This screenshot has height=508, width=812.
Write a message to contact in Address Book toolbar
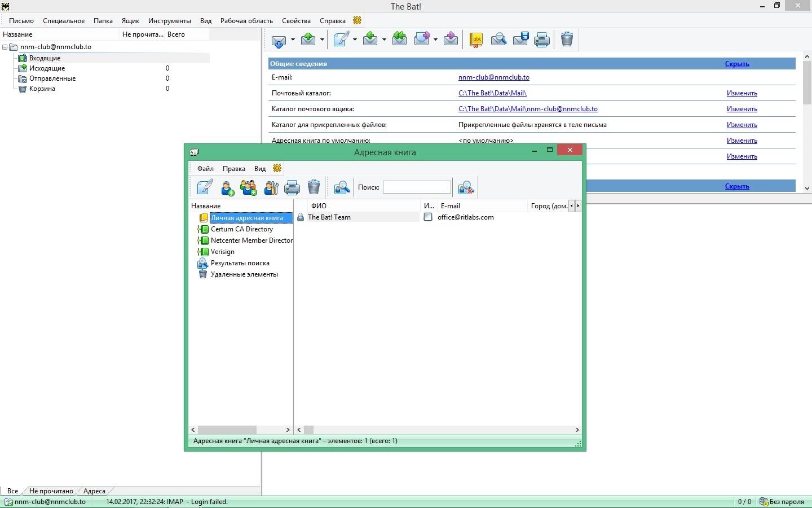[205, 187]
